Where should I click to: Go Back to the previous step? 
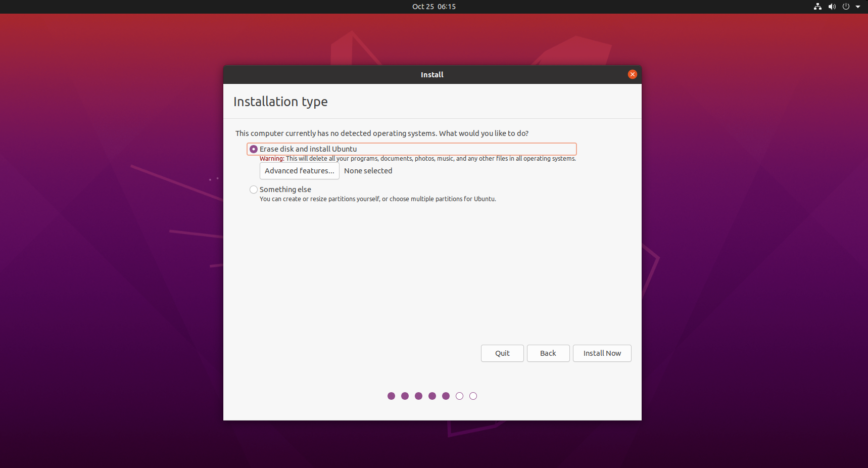pyautogui.click(x=548, y=353)
